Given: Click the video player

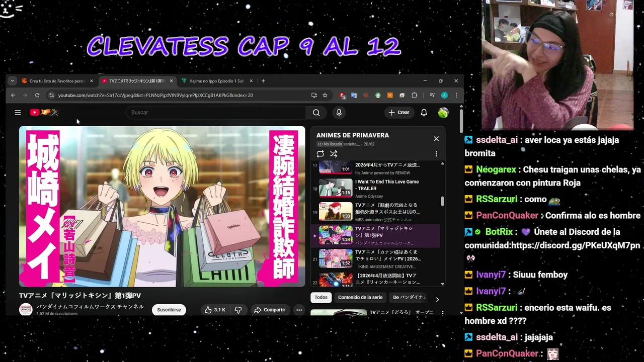Looking at the screenshot, I should click(162, 206).
